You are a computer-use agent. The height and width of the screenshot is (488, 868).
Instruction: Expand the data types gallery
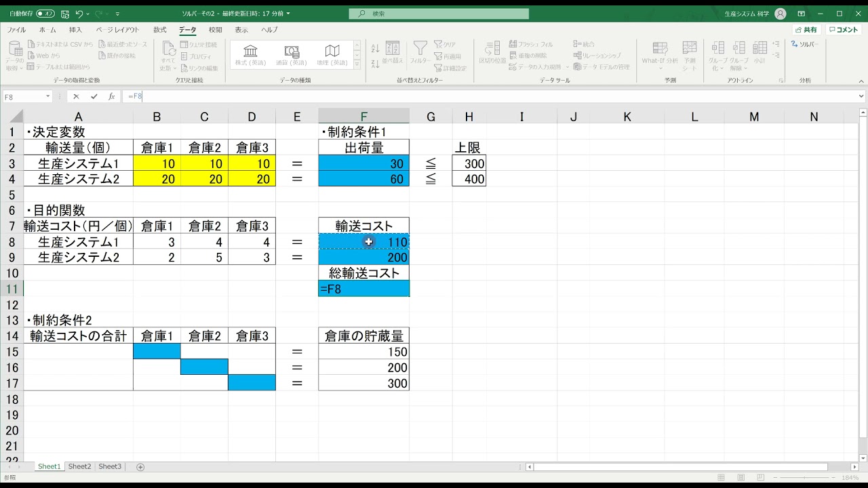click(x=357, y=66)
